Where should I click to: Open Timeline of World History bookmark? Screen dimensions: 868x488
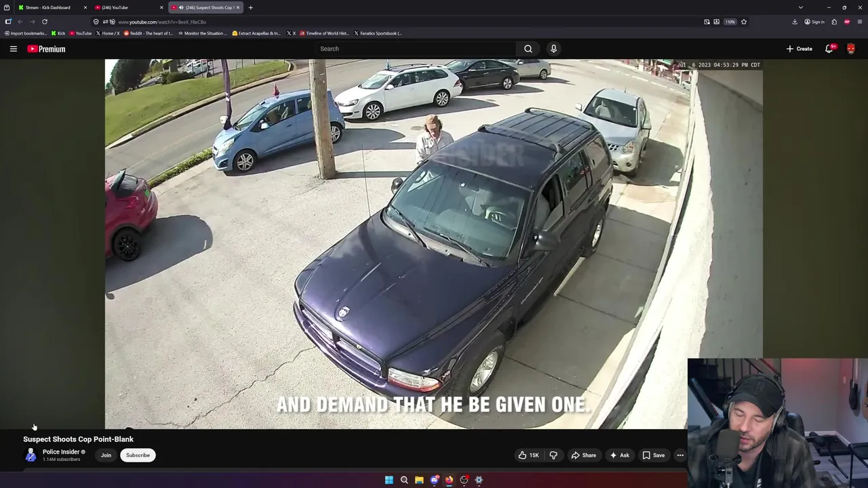tap(323, 33)
